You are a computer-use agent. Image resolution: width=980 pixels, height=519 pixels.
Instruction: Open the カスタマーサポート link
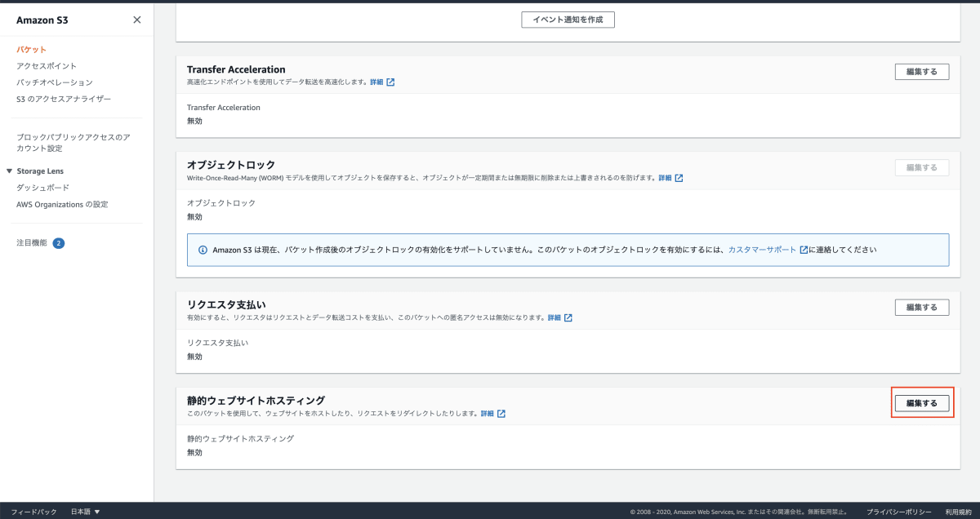click(768, 250)
